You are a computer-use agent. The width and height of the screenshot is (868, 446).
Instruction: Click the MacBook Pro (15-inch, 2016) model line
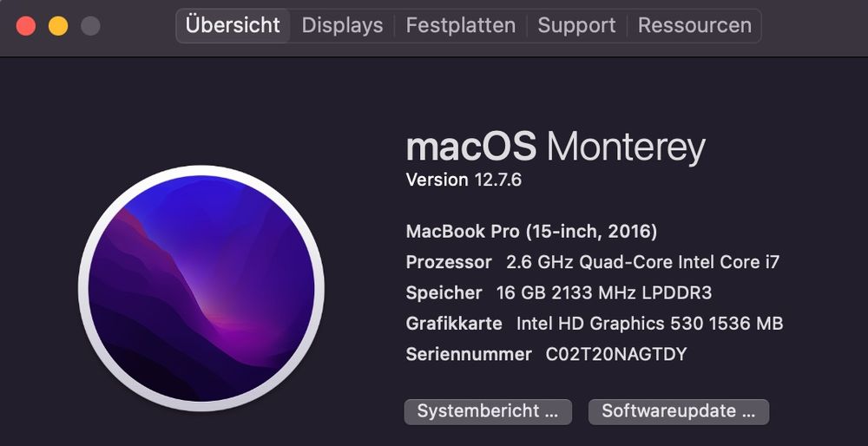point(531,232)
